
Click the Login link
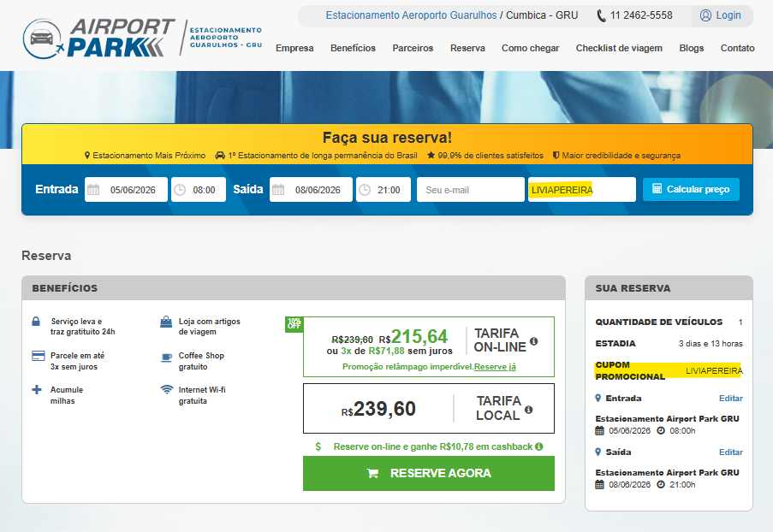[x=728, y=15]
